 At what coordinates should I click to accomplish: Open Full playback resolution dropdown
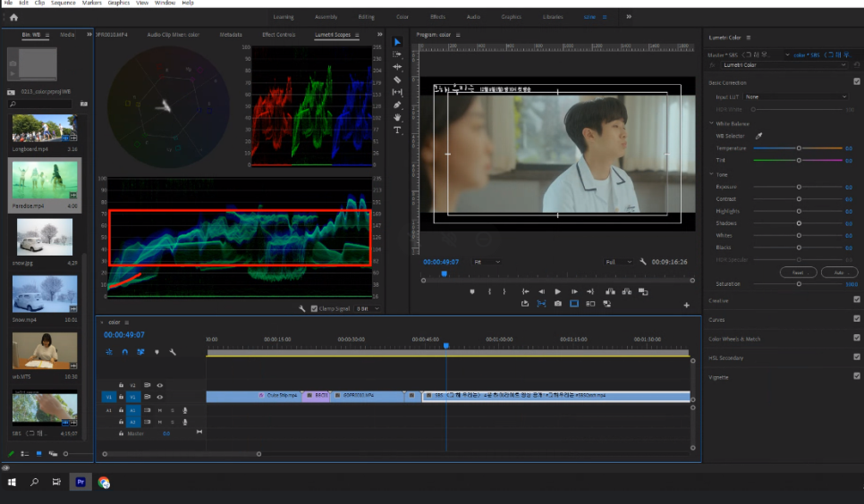coord(618,262)
